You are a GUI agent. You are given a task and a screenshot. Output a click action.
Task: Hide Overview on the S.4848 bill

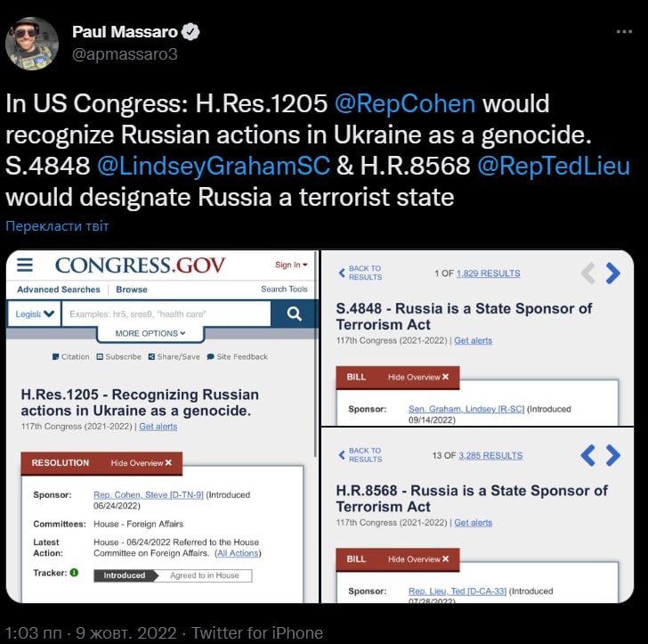[x=418, y=378]
